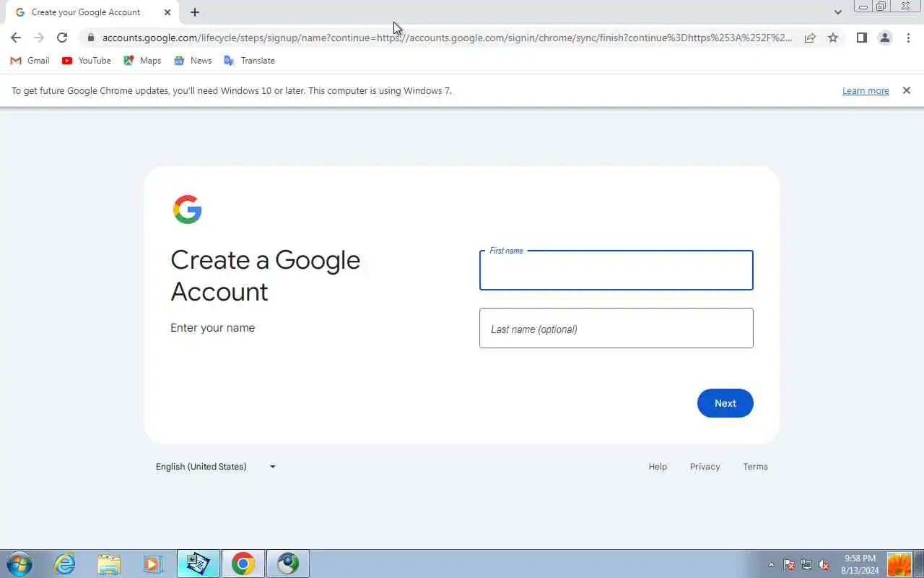This screenshot has width=924, height=578.
Task: Expand the tab search dropdown arrow
Action: [837, 12]
